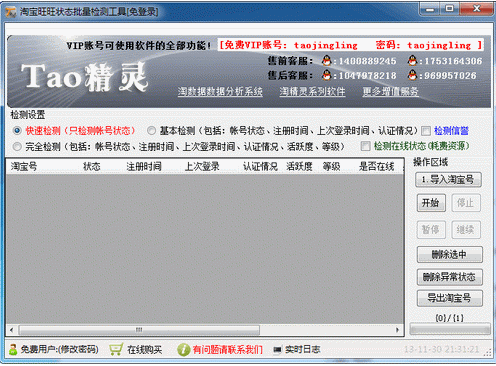Click the right arrow of the horizontal scrollbar
Image resolution: width=496 pixels, height=366 pixels.
click(x=397, y=330)
